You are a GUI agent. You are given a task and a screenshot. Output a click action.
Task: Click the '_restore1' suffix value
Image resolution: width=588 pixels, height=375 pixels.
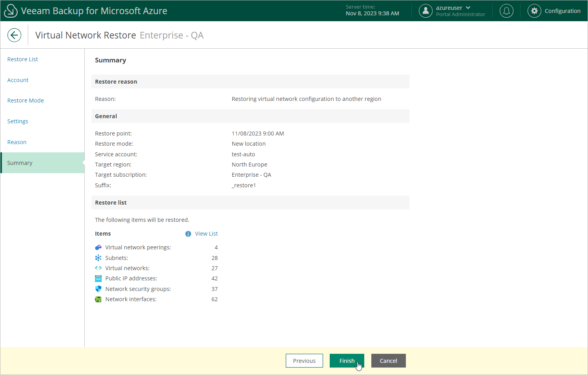click(x=244, y=185)
